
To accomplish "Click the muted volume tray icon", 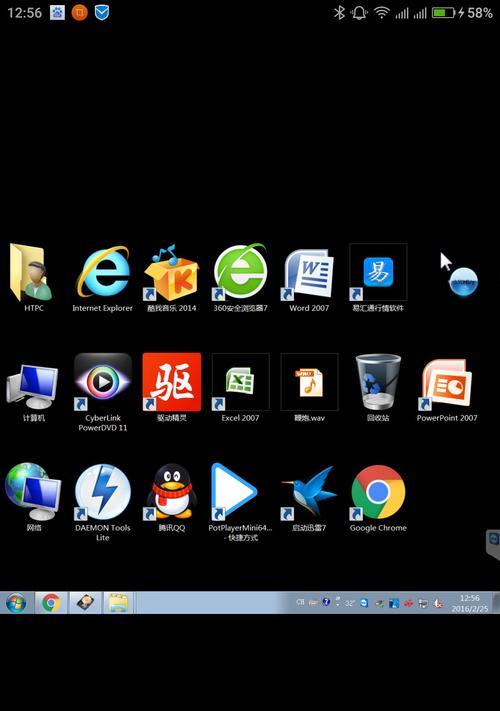I will pos(438,604).
